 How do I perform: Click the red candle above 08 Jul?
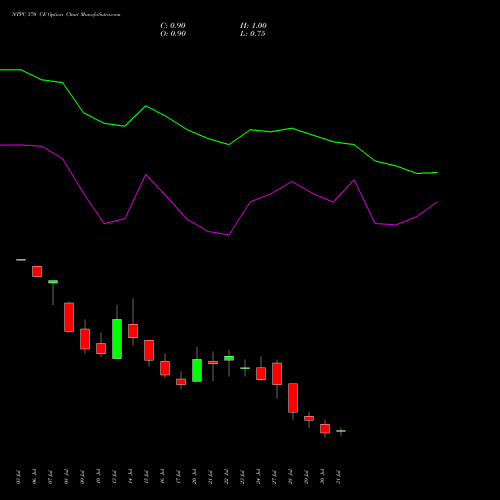(x=69, y=317)
